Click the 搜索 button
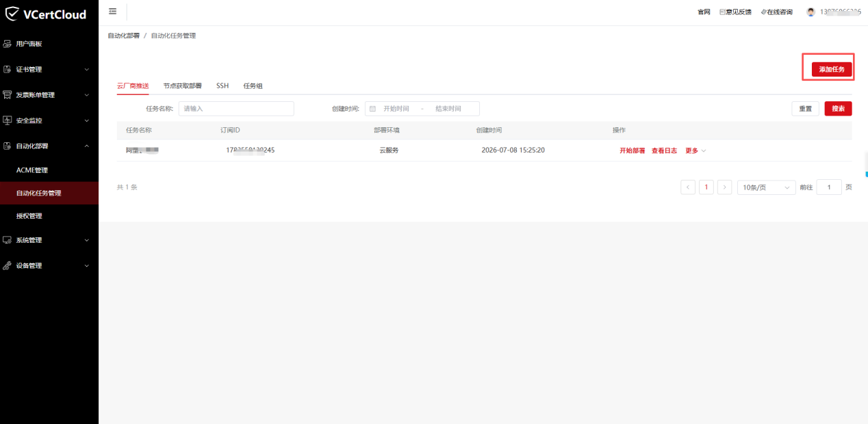 coord(838,109)
